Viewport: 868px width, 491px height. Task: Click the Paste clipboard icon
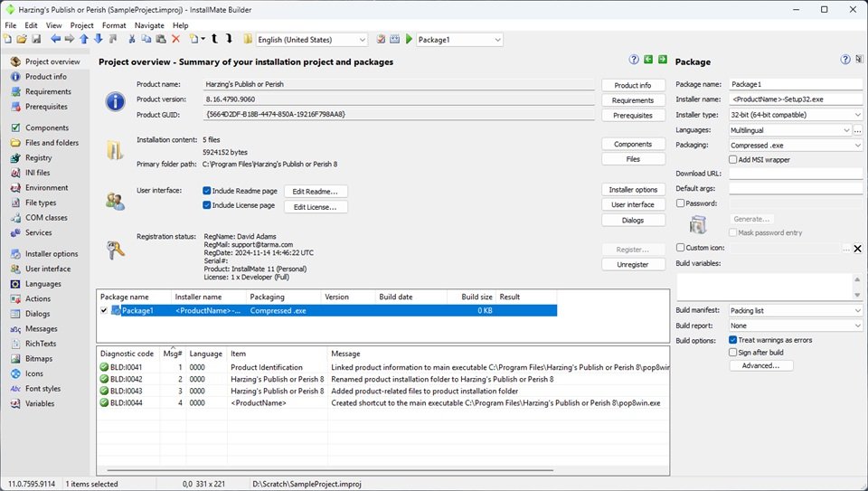161,39
